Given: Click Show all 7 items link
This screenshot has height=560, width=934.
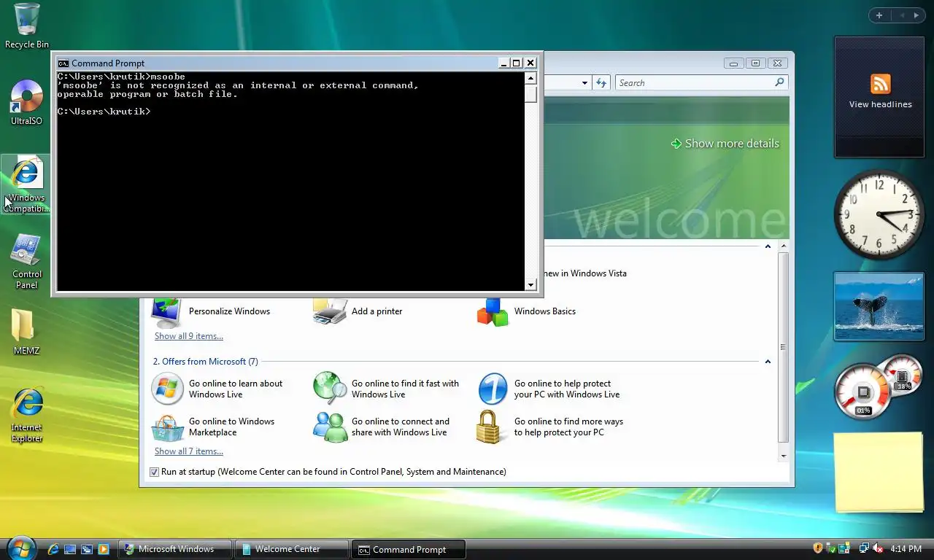Looking at the screenshot, I should coord(189,451).
